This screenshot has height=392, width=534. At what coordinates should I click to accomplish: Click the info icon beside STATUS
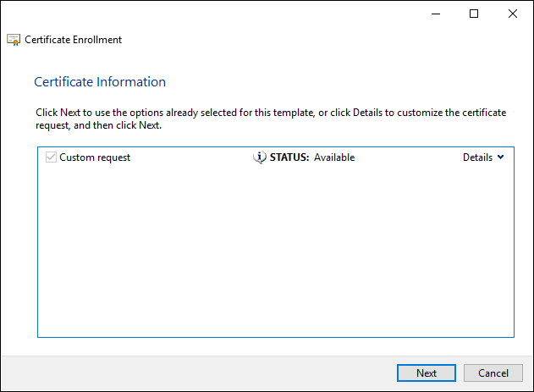(260, 157)
